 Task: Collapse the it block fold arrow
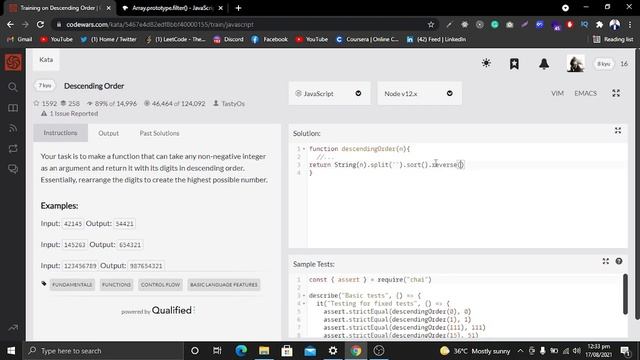(x=304, y=304)
